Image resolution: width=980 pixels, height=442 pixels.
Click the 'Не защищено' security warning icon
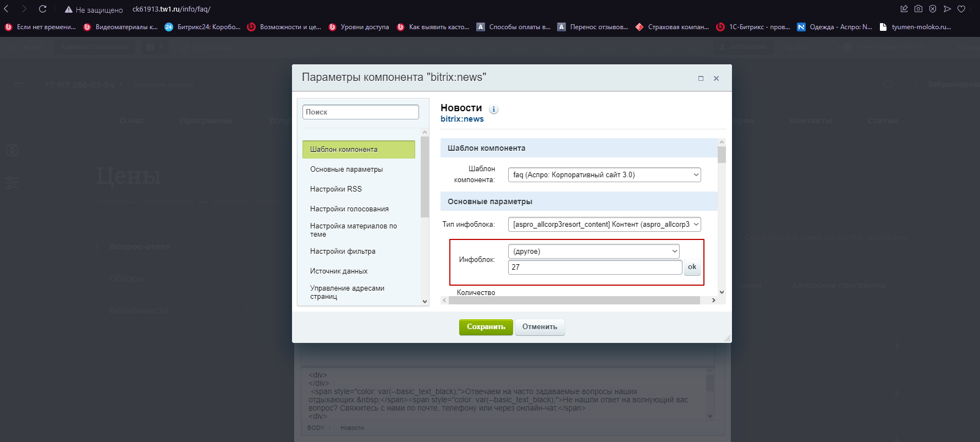(69, 9)
